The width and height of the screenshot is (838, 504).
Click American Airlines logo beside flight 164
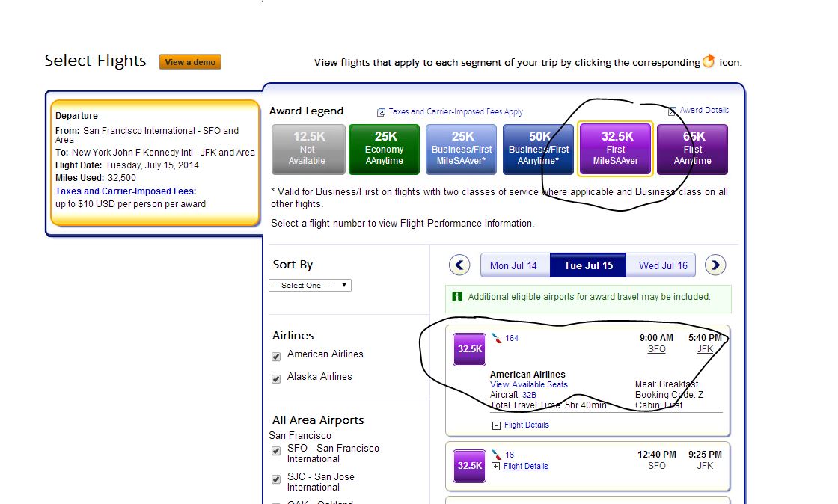[497, 338]
